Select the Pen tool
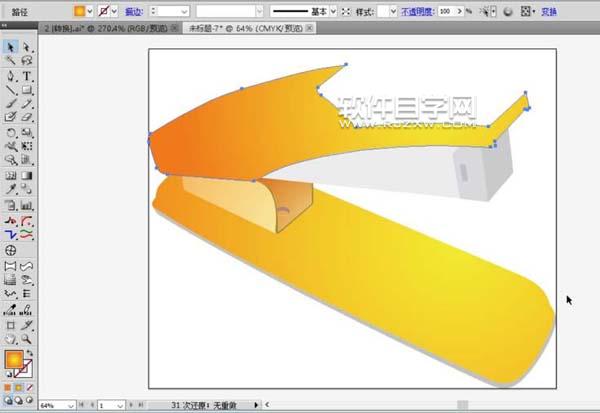This screenshot has height=413, width=600. (x=10, y=76)
